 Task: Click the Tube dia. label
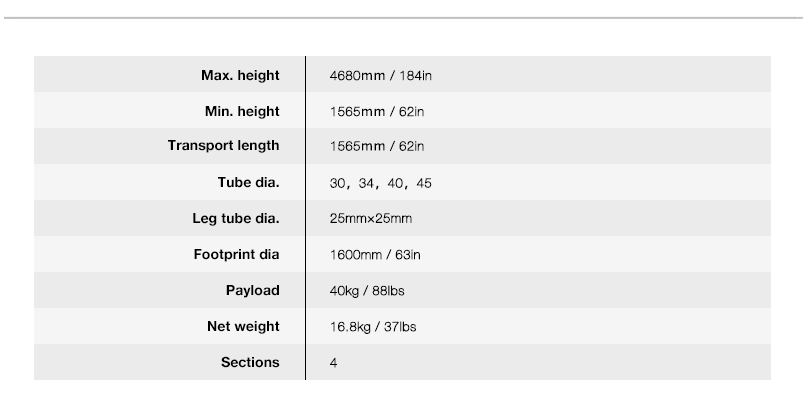coord(248,183)
